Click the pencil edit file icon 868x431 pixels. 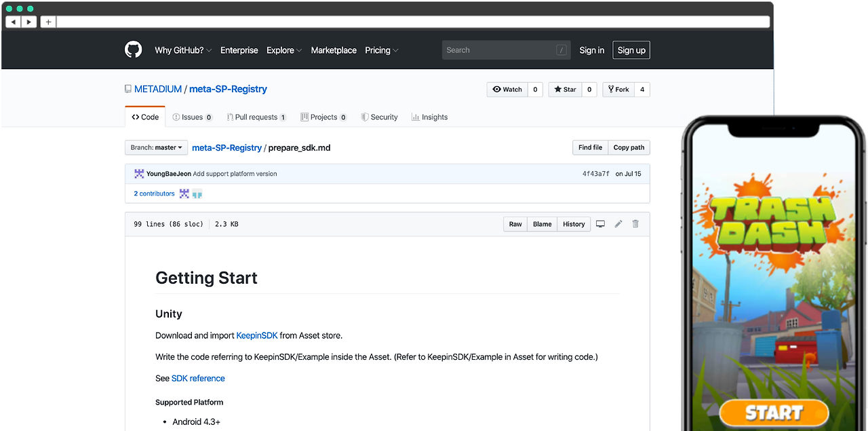pyautogui.click(x=618, y=224)
